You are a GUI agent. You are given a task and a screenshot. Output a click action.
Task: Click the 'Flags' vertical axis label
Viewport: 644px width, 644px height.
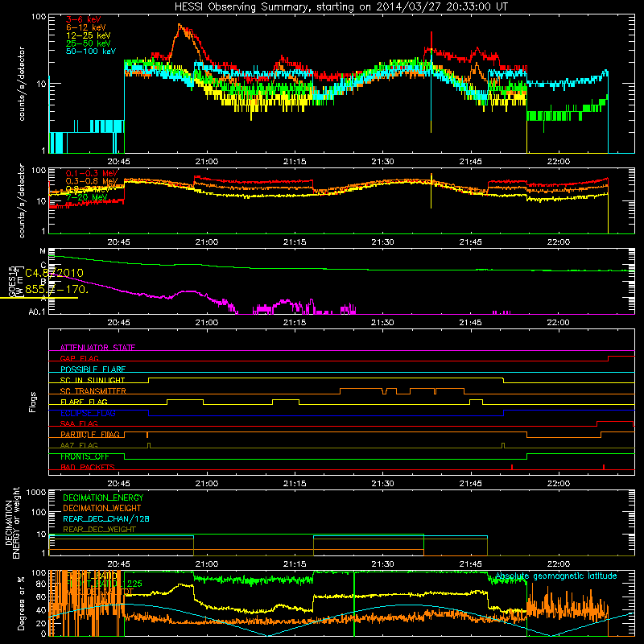coord(33,402)
